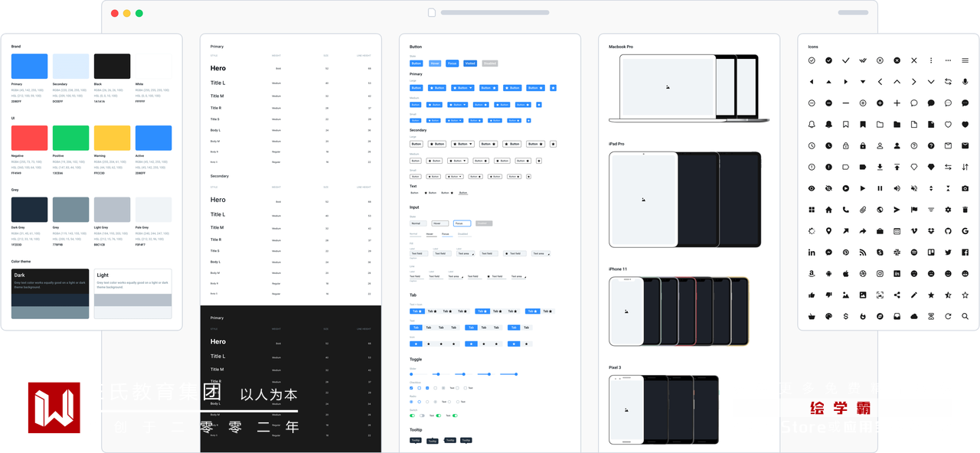Select the Dropbox logo icon
Screen dimensions: 980x453
coord(931,230)
